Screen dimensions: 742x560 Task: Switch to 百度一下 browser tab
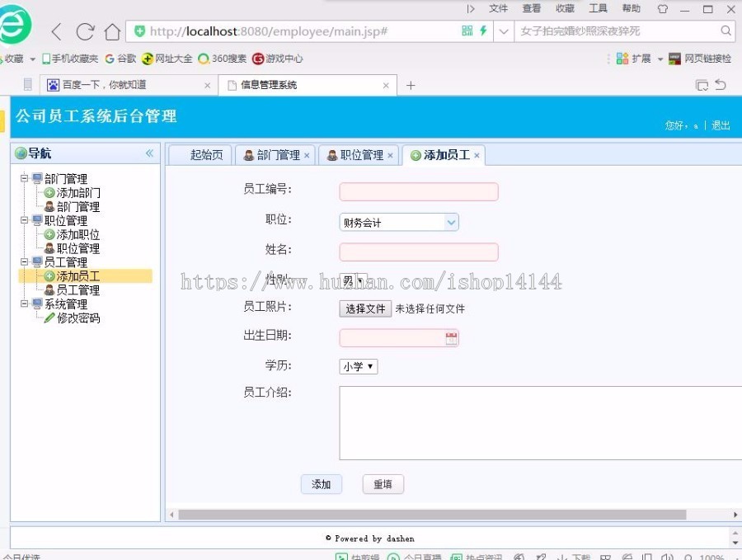coord(128,85)
